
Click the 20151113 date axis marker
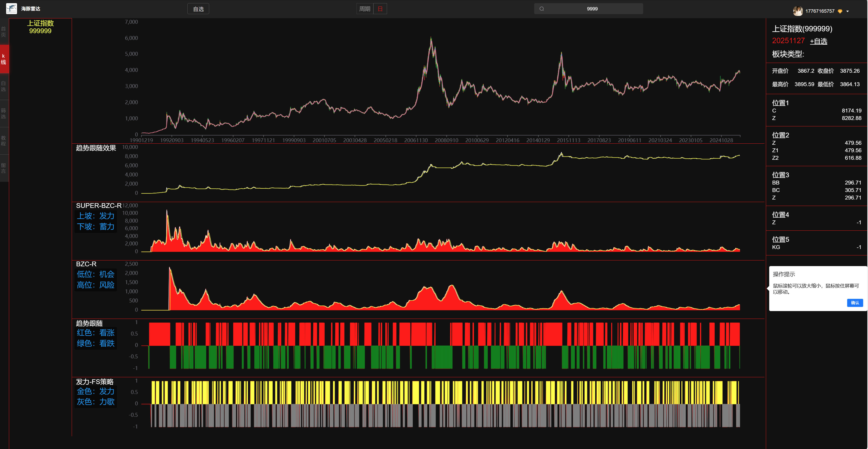tap(568, 140)
